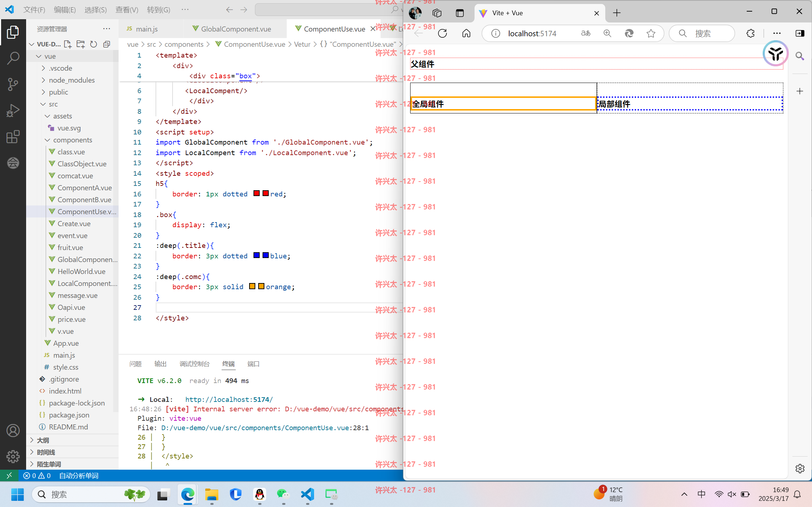Viewport: 812px width, 507px height.
Task: Open the Accounts menu in the activity bar
Action: click(x=13, y=431)
